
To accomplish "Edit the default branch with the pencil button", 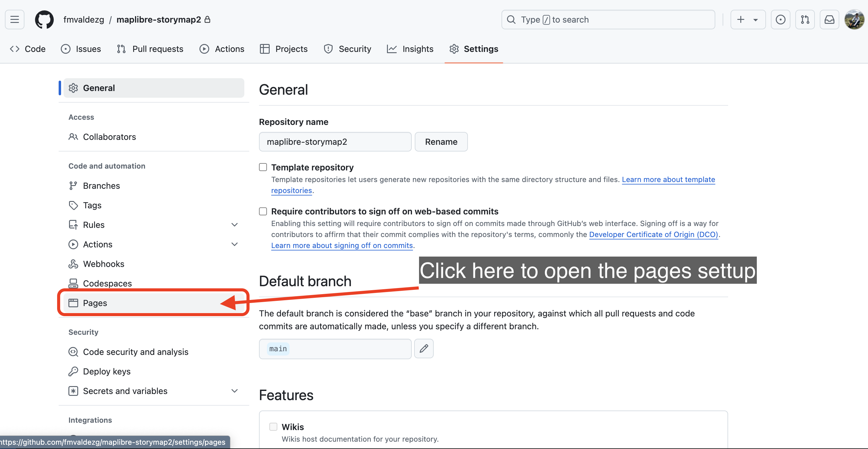I will click(x=424, y=349).
